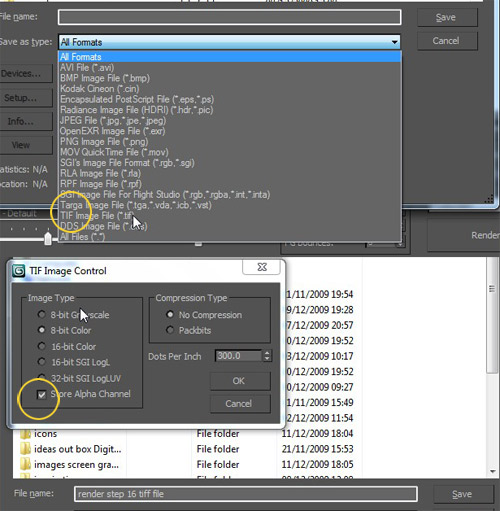Click the empty File name field at top
Viewport: 500px width, 511px height.
click(x=230, y=17)
